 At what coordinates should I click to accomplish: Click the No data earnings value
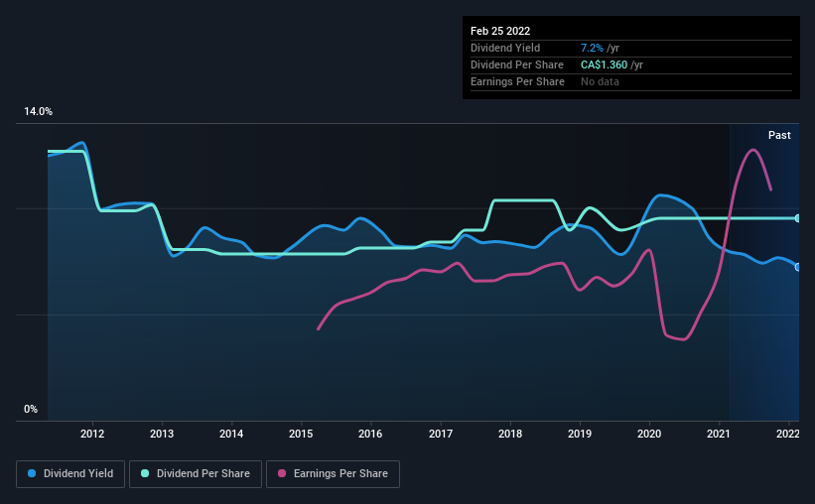coord(600,81)
